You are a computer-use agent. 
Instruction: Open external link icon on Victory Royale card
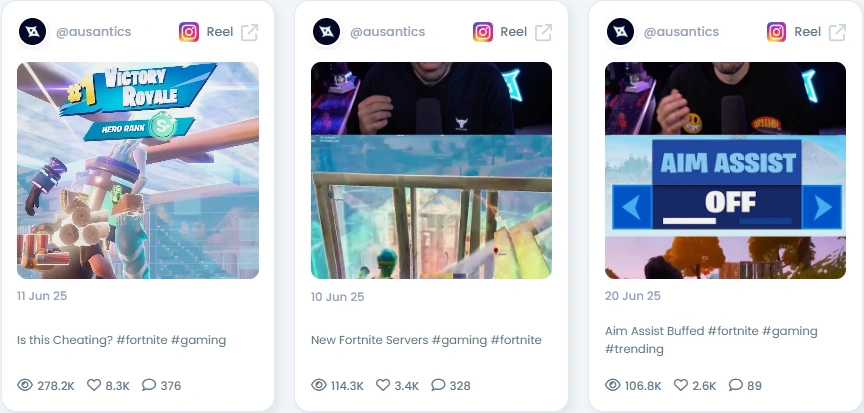250,32
